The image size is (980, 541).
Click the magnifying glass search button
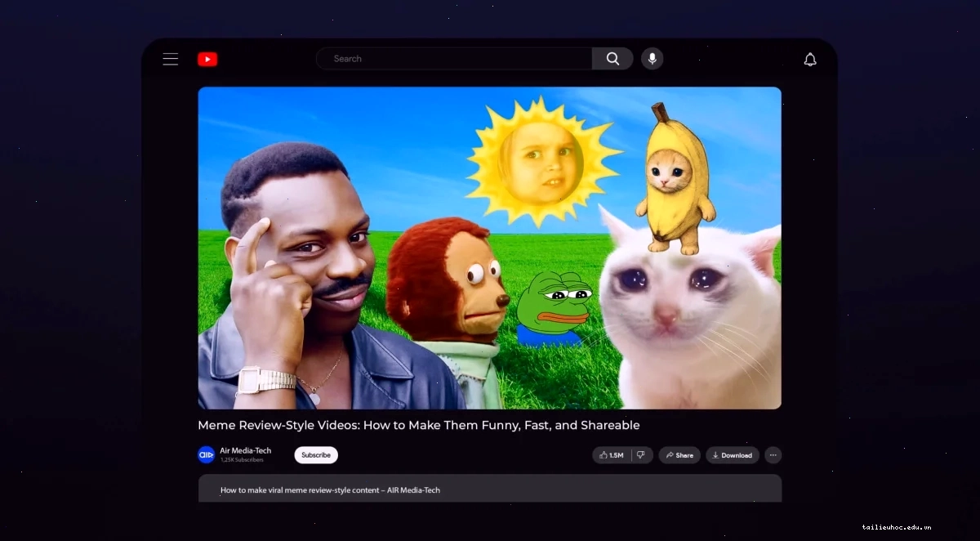click(612, 59)
